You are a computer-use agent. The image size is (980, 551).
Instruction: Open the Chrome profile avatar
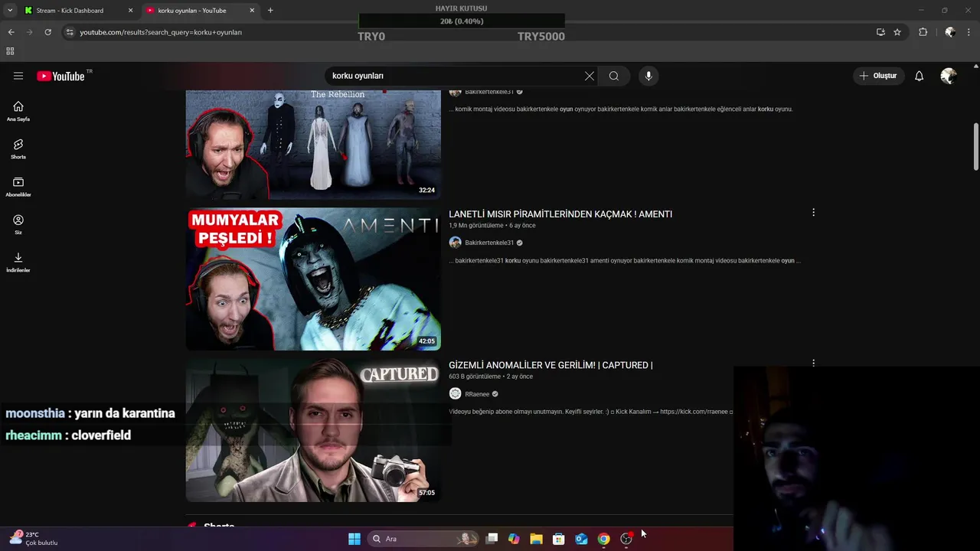coord(949,32)
